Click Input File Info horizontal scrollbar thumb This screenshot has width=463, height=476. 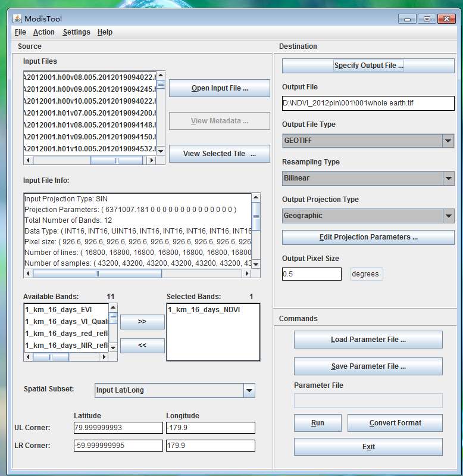click(98, 273)
